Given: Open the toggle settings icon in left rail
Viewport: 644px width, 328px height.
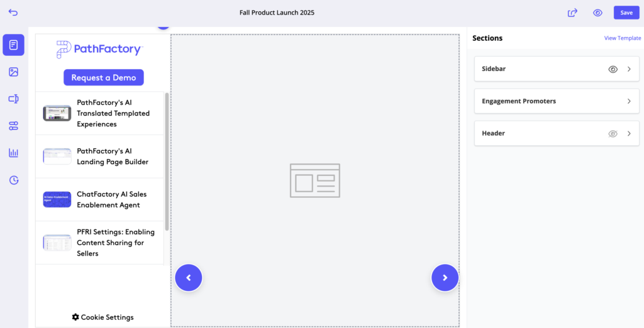Looking at the screenshot, I should (13, 126).
